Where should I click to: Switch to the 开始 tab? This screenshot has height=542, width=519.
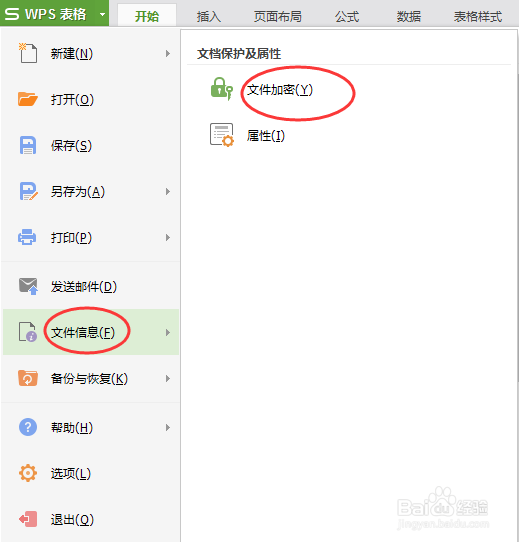147,16
